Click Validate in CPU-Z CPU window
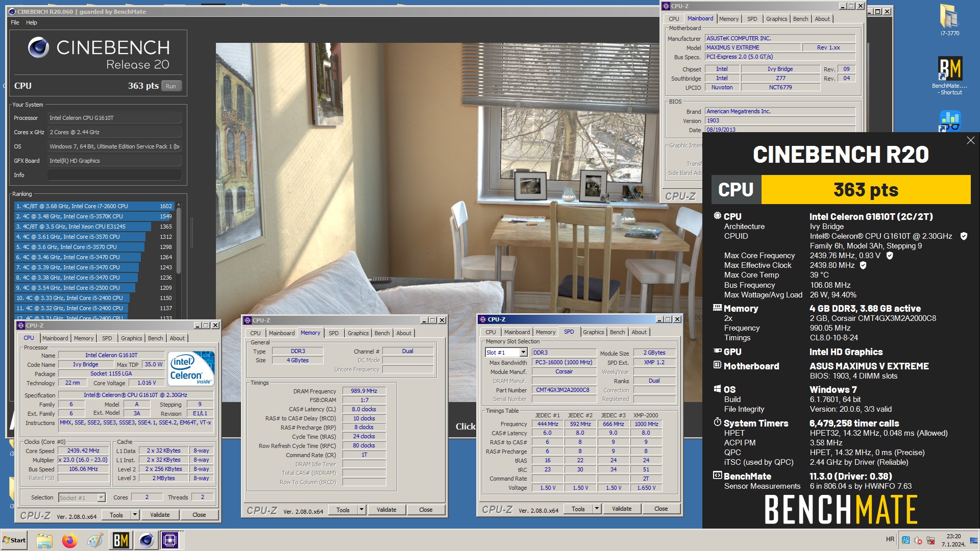980x551 pixels. [x=160, y=515]
